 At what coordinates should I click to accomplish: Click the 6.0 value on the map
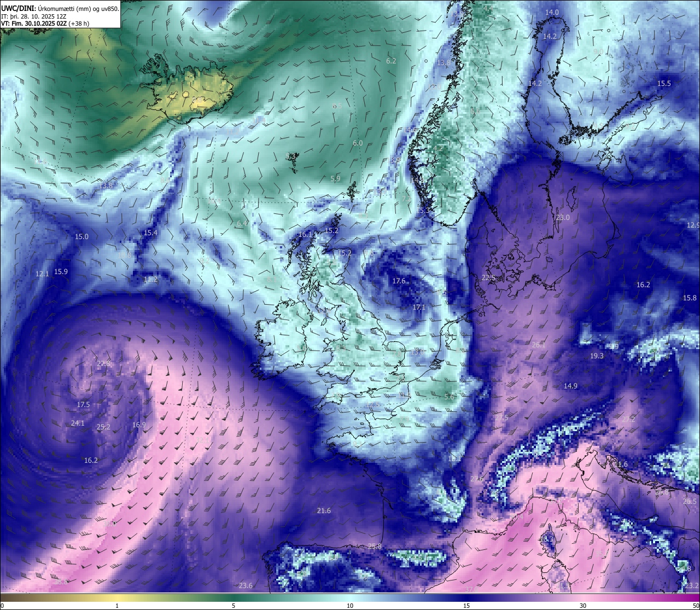(x=358, y=143)
